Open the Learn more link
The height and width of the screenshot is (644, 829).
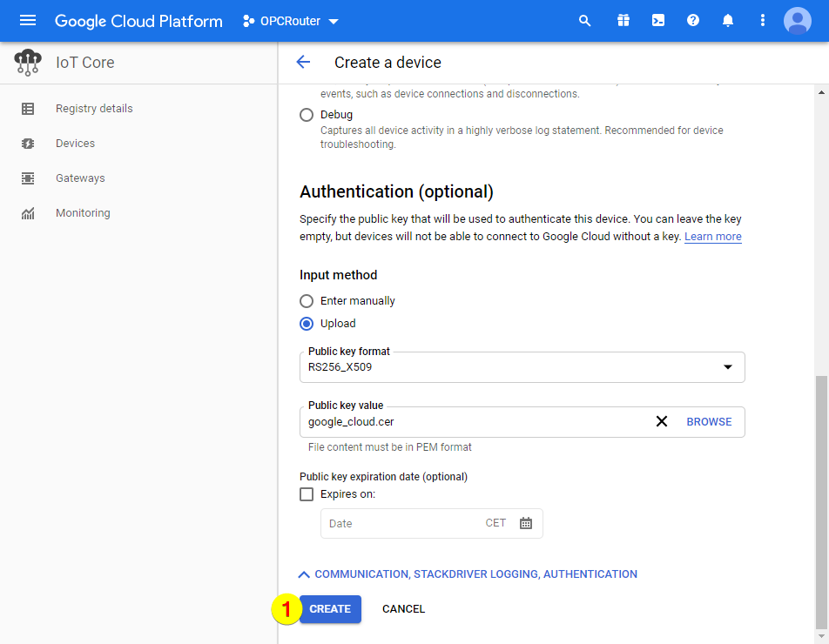click(712, 236)
